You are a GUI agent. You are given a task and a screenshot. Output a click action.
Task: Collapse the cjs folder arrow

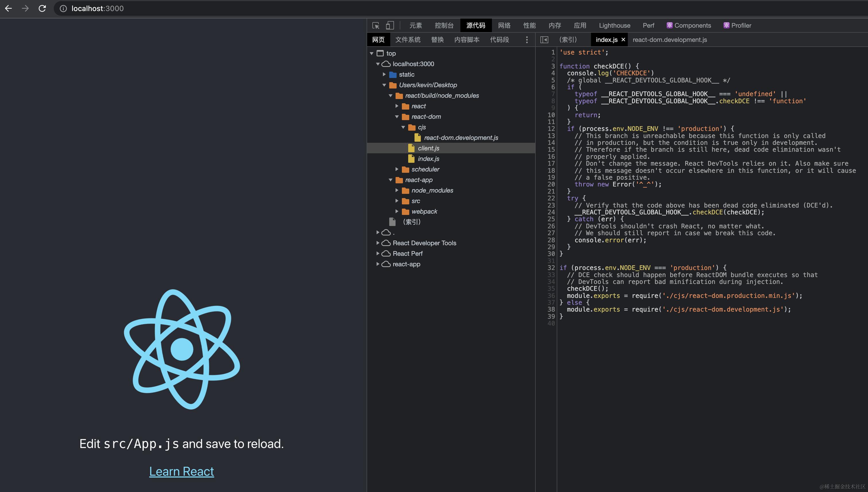pyautogui.click(x=403, y=127)
